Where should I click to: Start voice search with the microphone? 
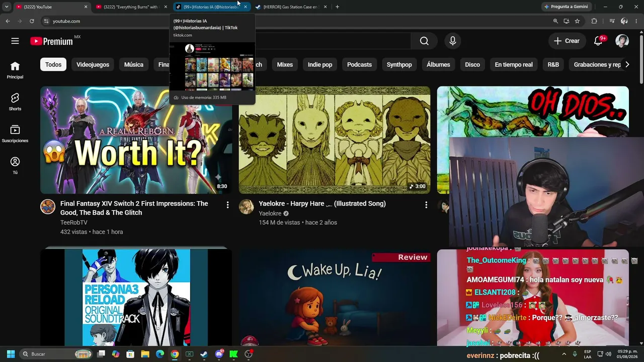coord(453,41)
